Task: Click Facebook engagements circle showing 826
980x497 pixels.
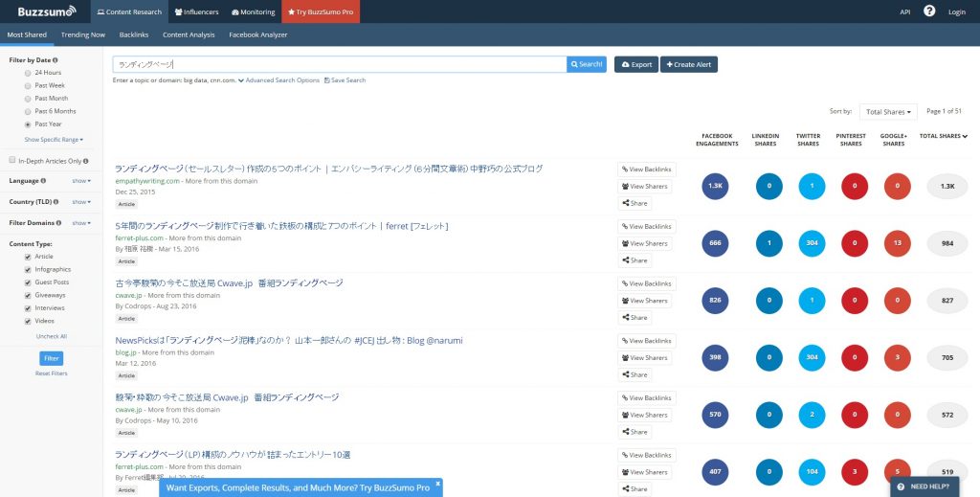Action: pyautogui.click(x=715, y=301)
